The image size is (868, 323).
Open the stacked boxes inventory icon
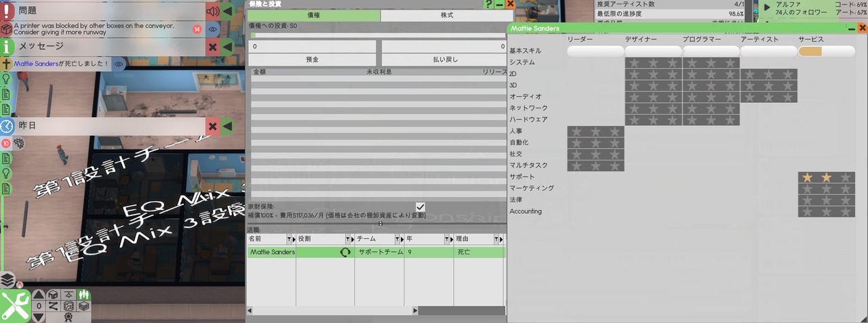(x=84, y=306)
